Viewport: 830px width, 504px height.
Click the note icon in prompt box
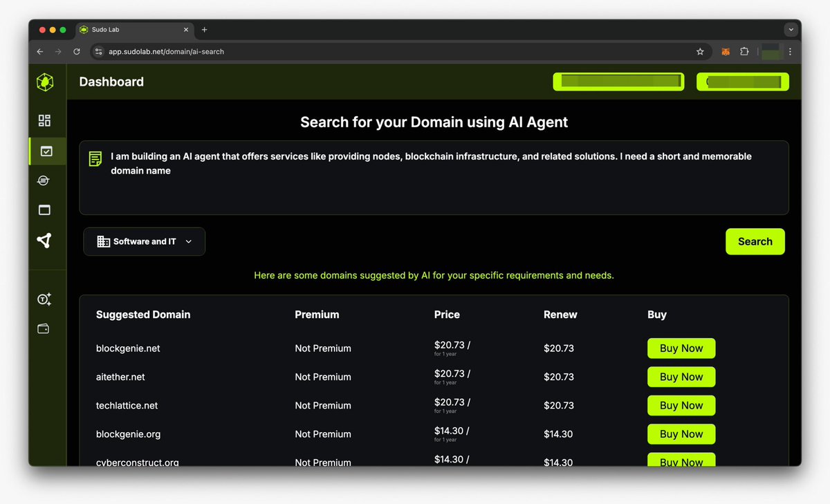pyautogui.click(x=95, y=159)
